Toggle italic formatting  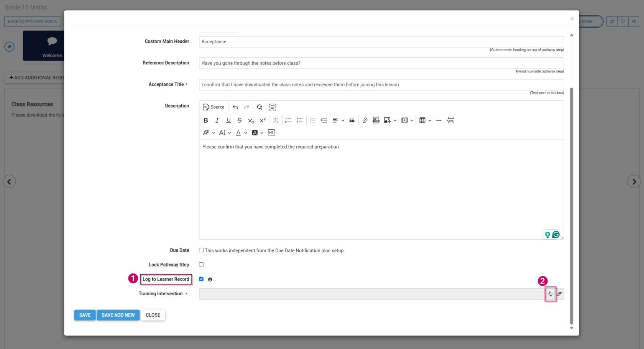(217, 120)
